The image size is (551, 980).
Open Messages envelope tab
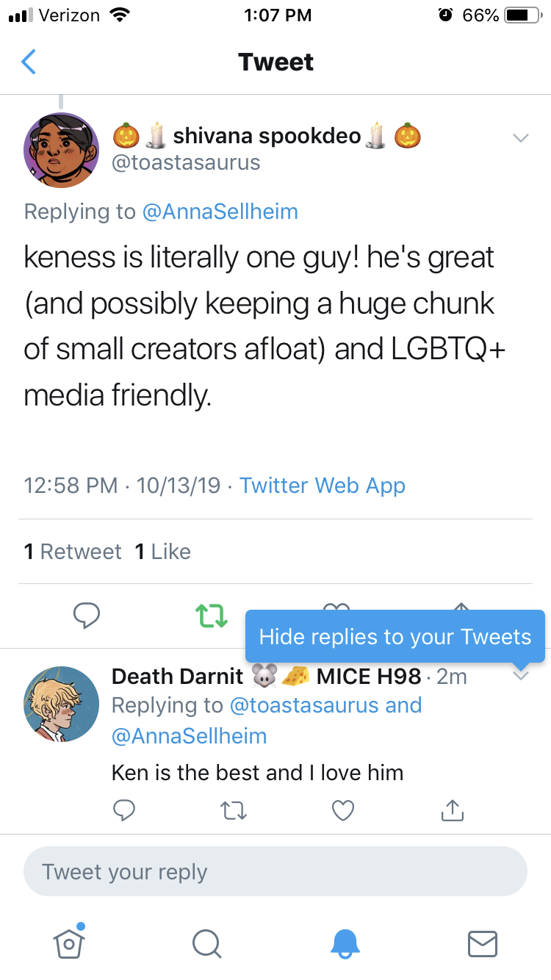(483, 943)
